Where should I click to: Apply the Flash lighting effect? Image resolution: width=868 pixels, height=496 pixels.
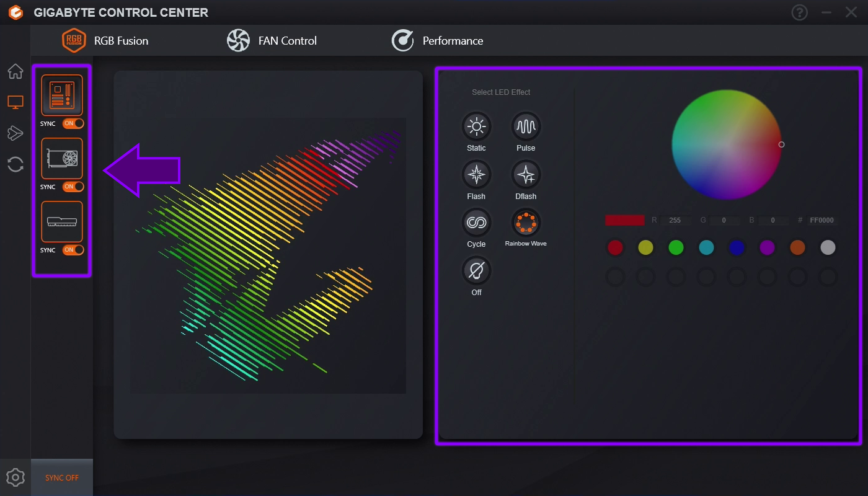(x=476, y=175)
